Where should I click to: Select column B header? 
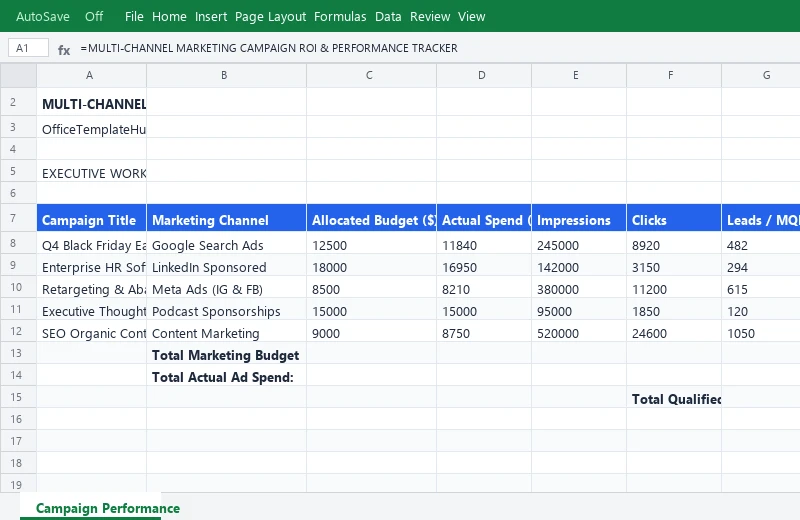[x=227, y=76]
